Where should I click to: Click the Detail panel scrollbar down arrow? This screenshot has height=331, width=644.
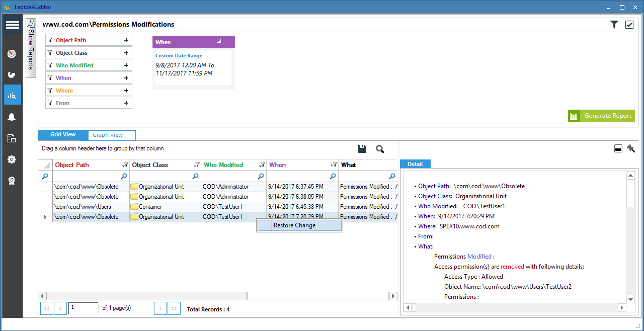click(631, 299)
